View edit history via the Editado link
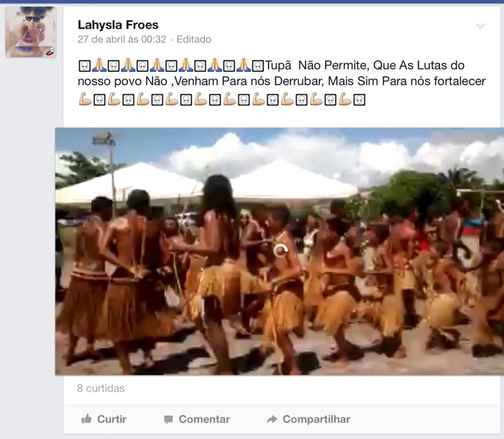The height and width of the screenshot is (439, 504). pos(194,39)
